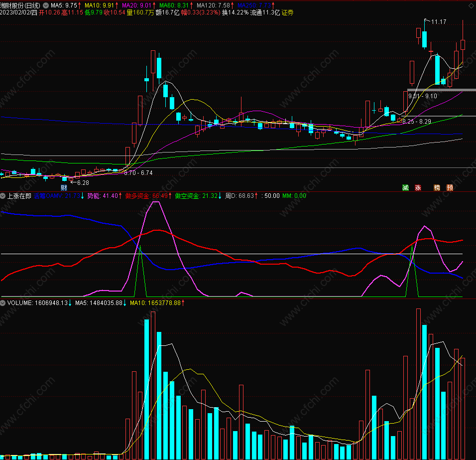Click the gray 9.01-9.10 gap bar

[x=441, y=90]
